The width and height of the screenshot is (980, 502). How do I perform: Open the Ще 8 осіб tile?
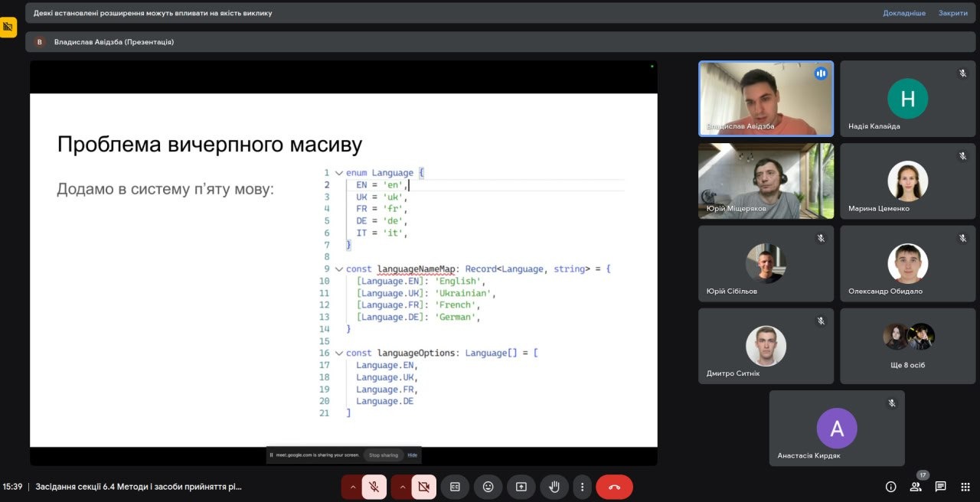[908, 346]
